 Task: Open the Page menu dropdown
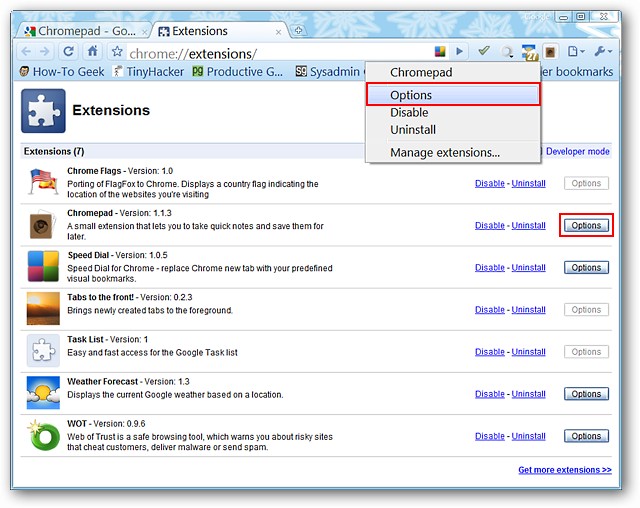click(x=576, y=51)
